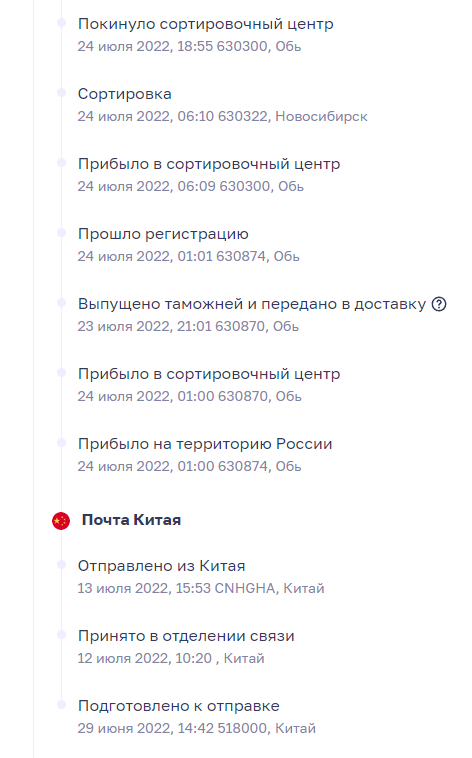Click the 'Покинуло сортировочный центр' status
This screenshot has width=472, height=758.
coord(206,24)
